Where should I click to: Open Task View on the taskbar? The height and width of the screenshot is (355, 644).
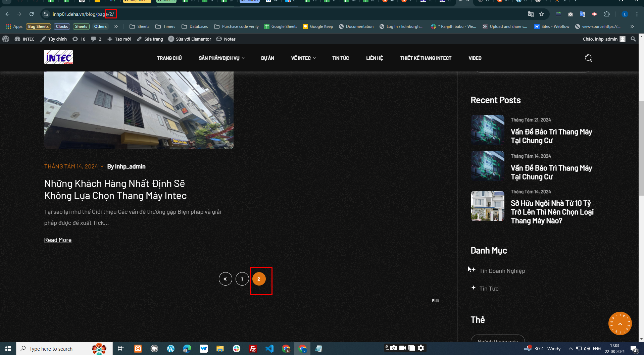click(x=121, y=349)
